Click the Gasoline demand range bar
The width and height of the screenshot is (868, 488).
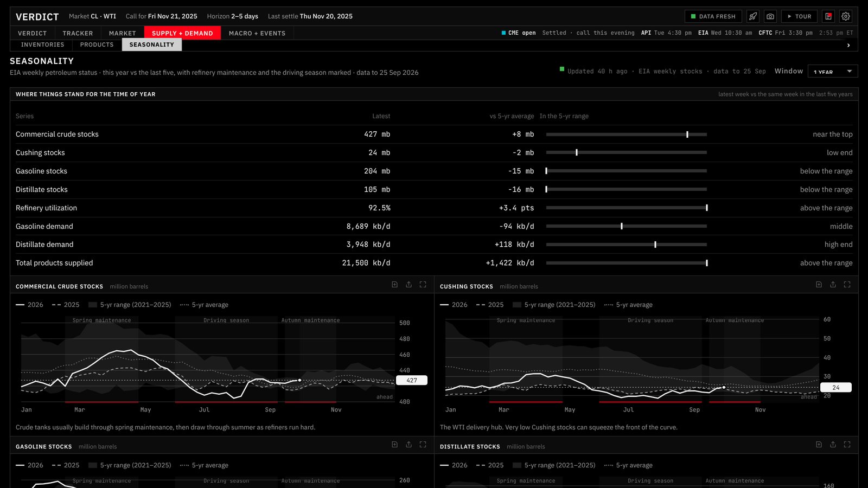coord(627,226)
